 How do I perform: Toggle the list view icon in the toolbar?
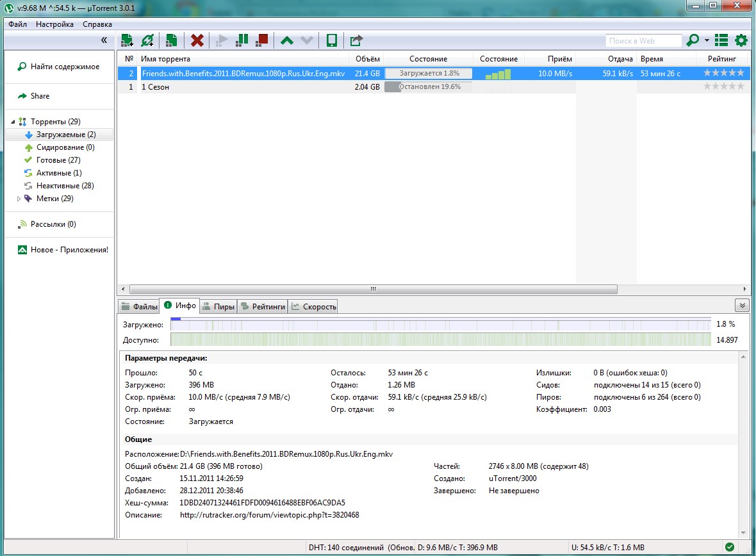click(x=721, y=40)
